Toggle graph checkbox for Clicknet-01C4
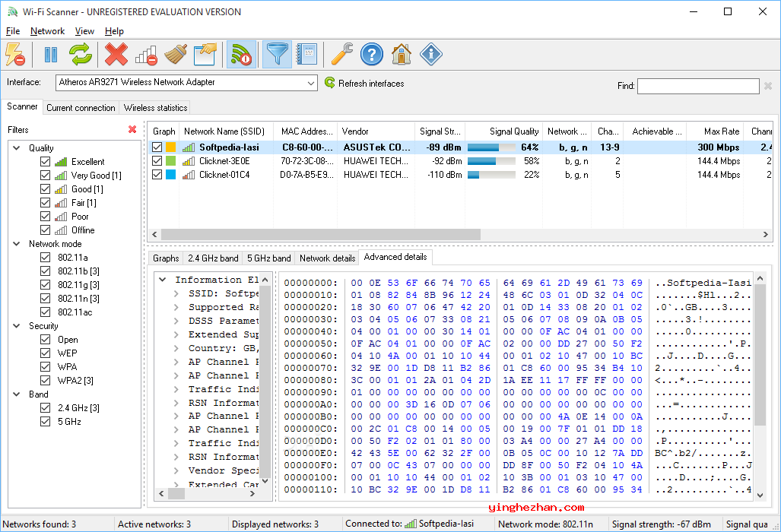Image resolution: width=781 pixels, height=532 pixels. click(x=157, y=175)
